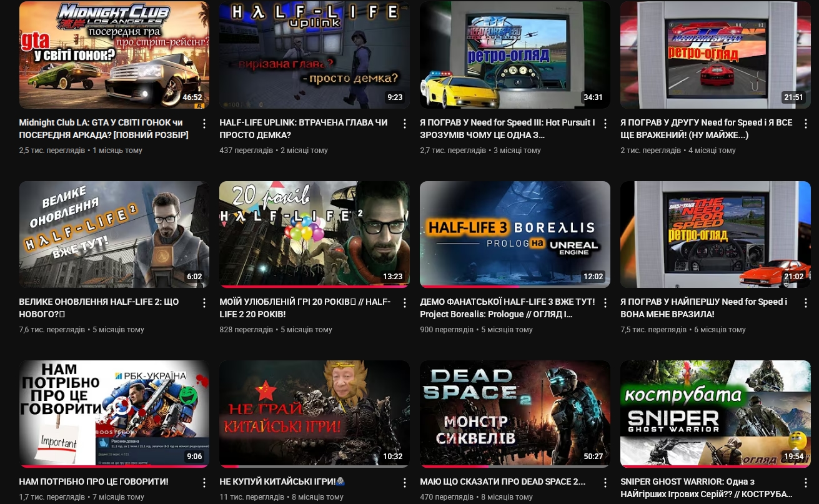The image size is (819, 504).
Task: Open three-dot menu for HALF-LIFE 2 20 РОКІВ video
Action: point(404,303)
